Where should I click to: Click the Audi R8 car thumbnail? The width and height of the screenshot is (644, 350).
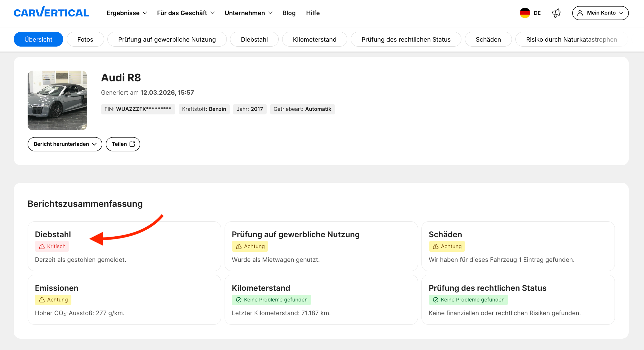click(57, 100)
